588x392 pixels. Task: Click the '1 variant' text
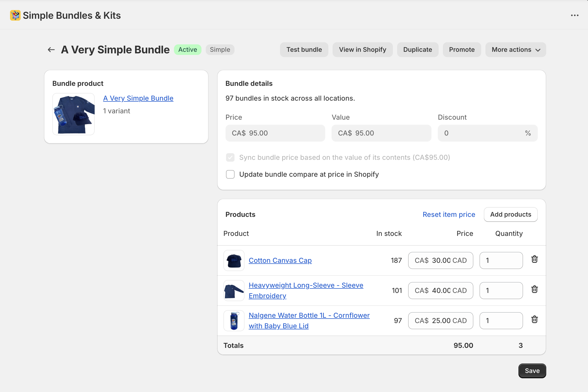point(116,111)
